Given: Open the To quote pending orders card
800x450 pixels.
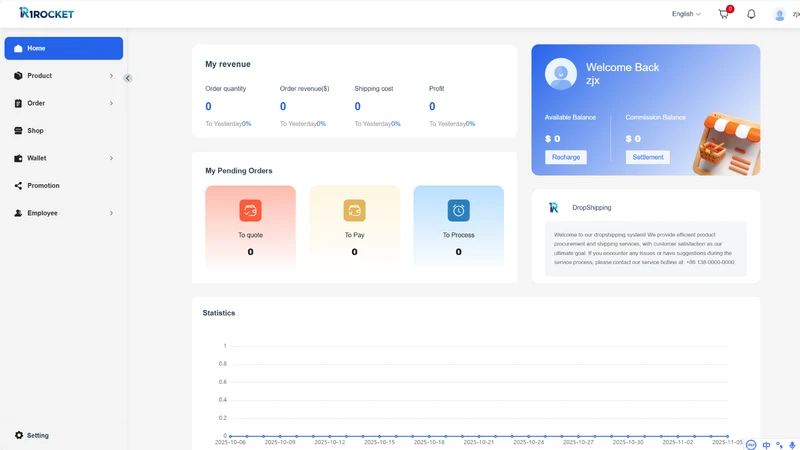Looking at the screenshot, I should pyautogui.click(x=251, y=227).
